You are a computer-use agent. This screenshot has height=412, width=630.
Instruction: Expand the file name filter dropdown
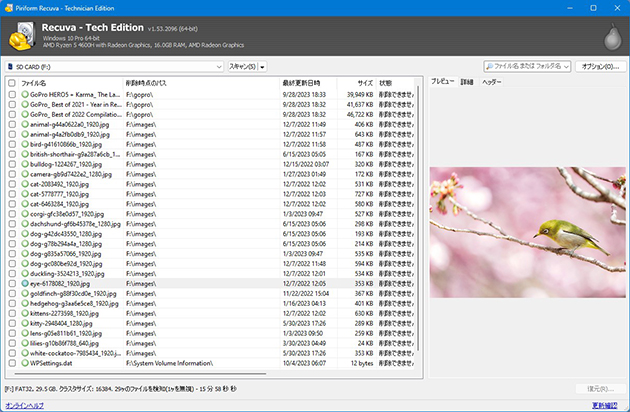pos(566,67)
